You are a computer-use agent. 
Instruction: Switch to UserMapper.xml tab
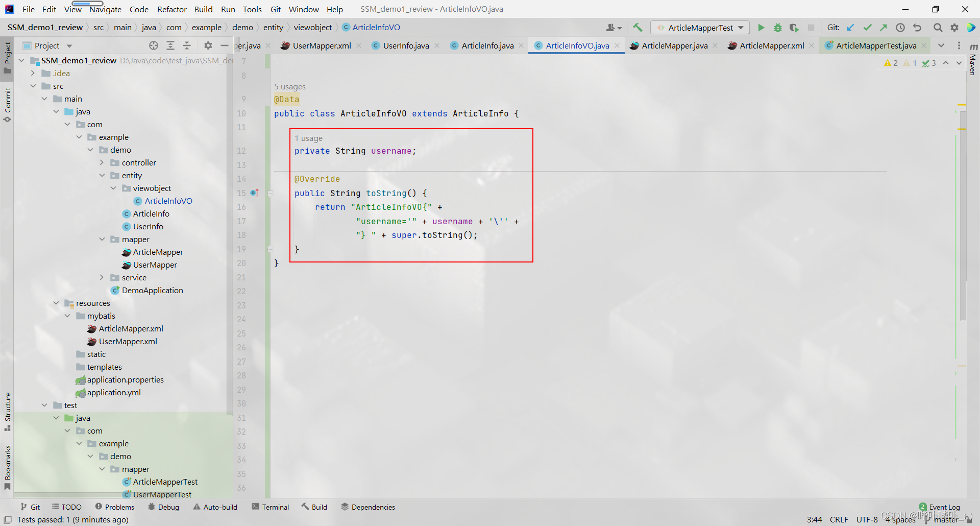click(x=322, y=45)
